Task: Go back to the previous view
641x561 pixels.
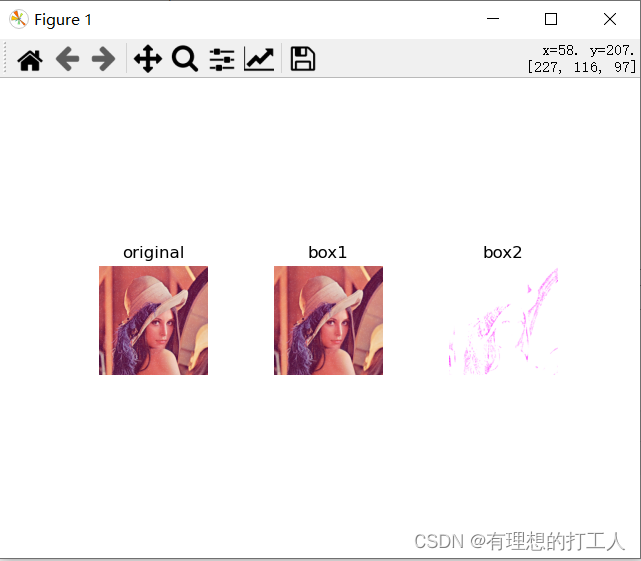Action: [x=67, y=59]
